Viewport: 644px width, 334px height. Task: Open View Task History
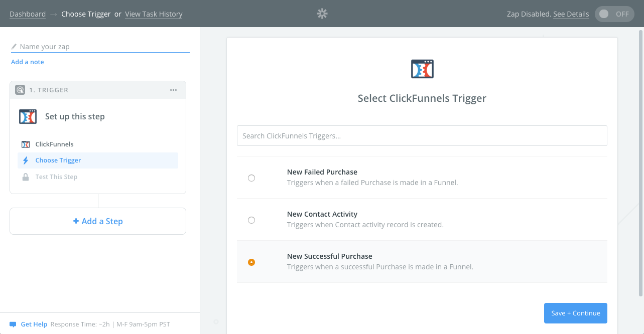pyautogui.click(x=154, y=14)
